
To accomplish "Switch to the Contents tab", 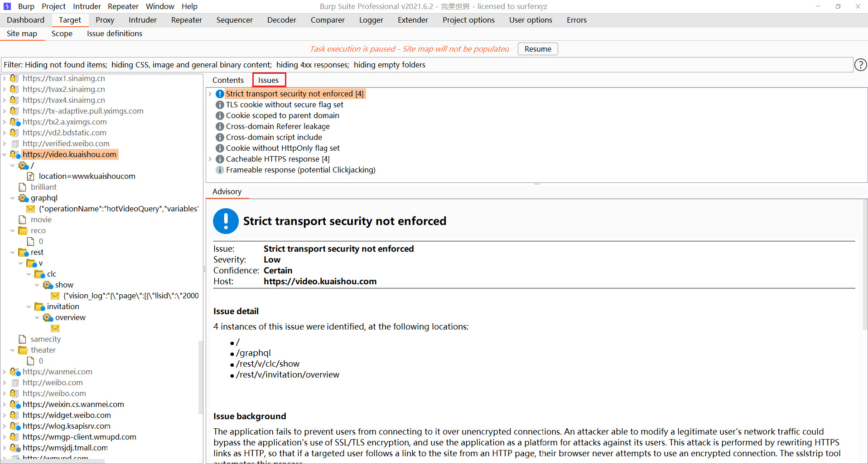I will tap(228, 80).
